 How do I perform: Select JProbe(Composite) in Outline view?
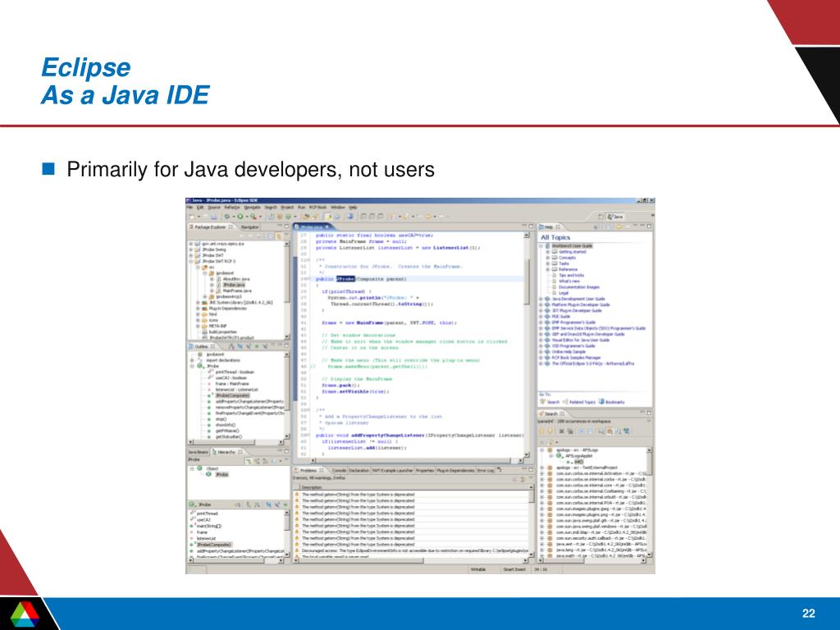[232, 395]
